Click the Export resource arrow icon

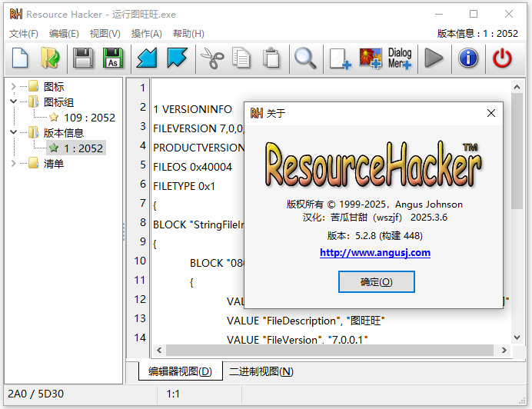[177, 58]
